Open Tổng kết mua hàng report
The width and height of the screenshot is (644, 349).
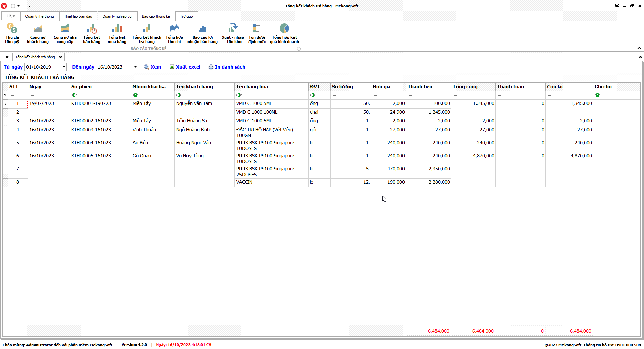click(x=117, y=34)
